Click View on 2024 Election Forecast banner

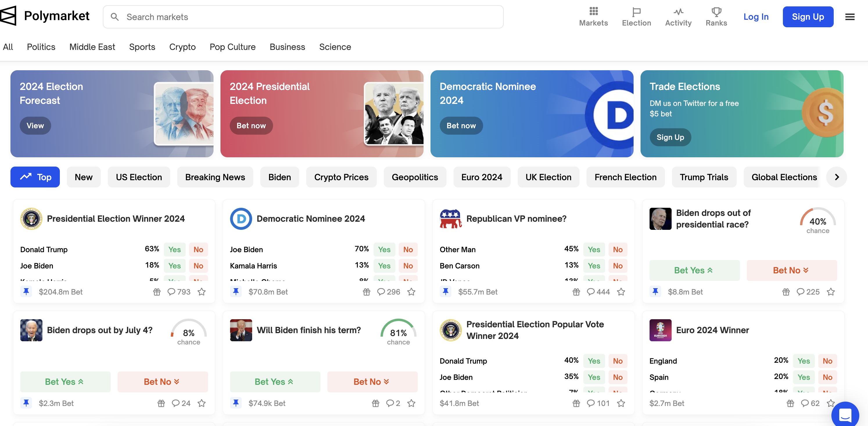[x=35, y=126]
